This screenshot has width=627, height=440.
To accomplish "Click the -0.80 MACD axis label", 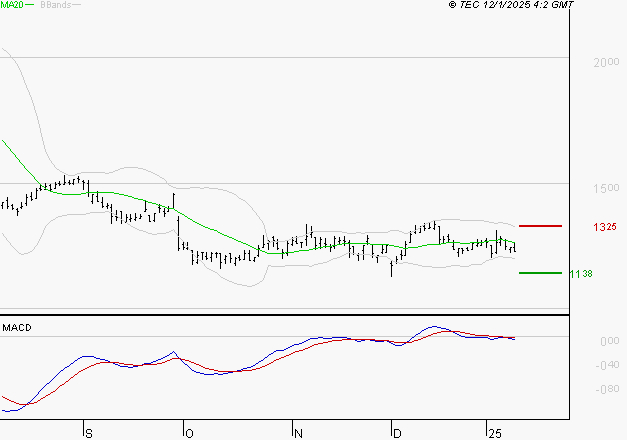I will pos(606,391).
